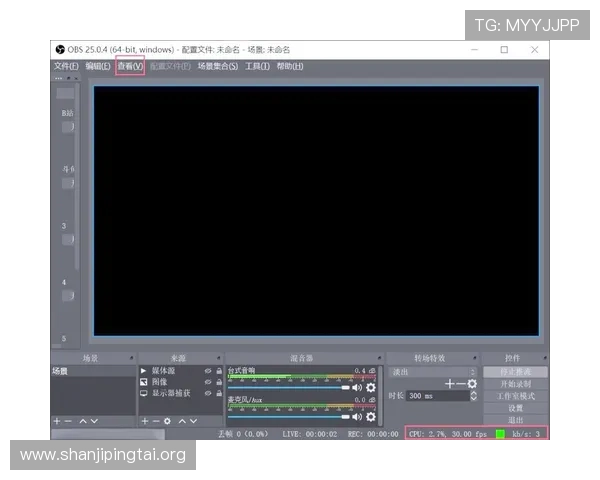Image resolution: width=600 pixels, height=480 pixels.
Task: Add a transition with plus in 转场特效
Action: [x=450, y=383]
